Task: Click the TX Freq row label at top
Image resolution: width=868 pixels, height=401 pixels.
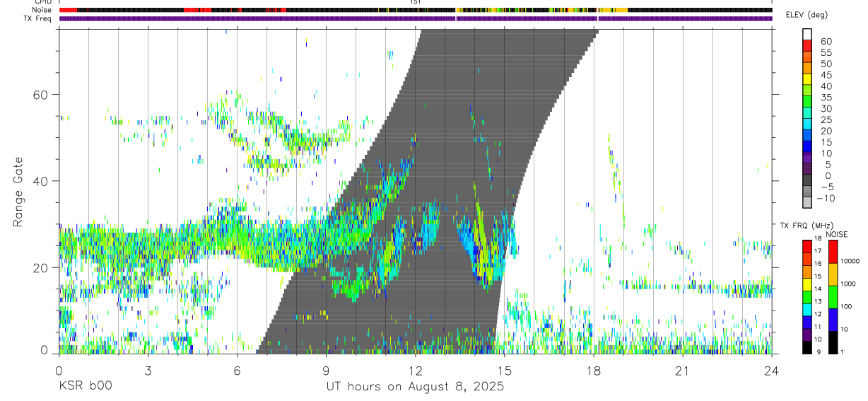Action: point(37,18)
